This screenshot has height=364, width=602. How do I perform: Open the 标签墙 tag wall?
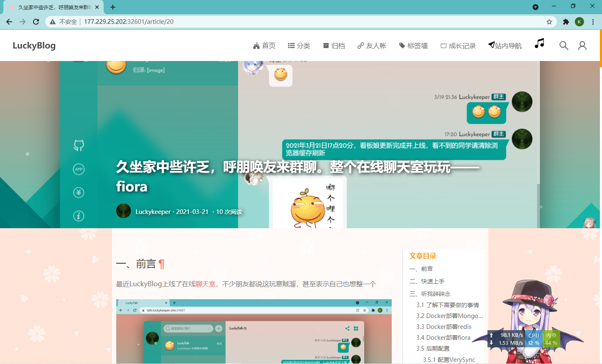pyautogui.click(x=413, y=46)
